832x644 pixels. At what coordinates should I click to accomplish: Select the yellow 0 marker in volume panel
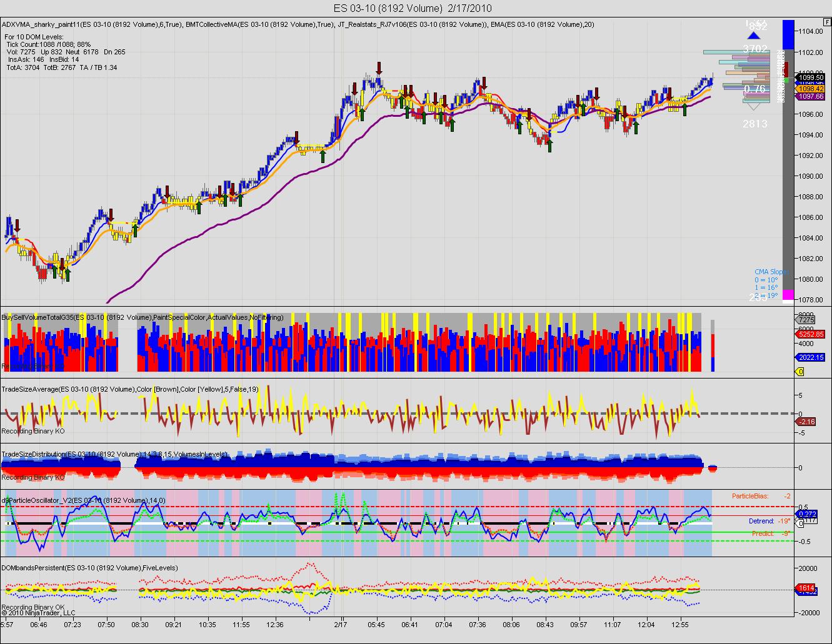pyautogui.click(x=800, y=372)
